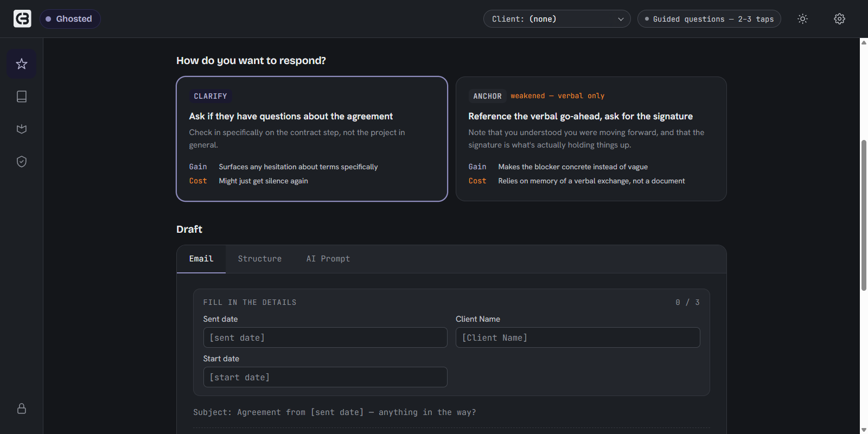Click the lock icon in sidebar
The image size is (868, 434).
(22, 409)
